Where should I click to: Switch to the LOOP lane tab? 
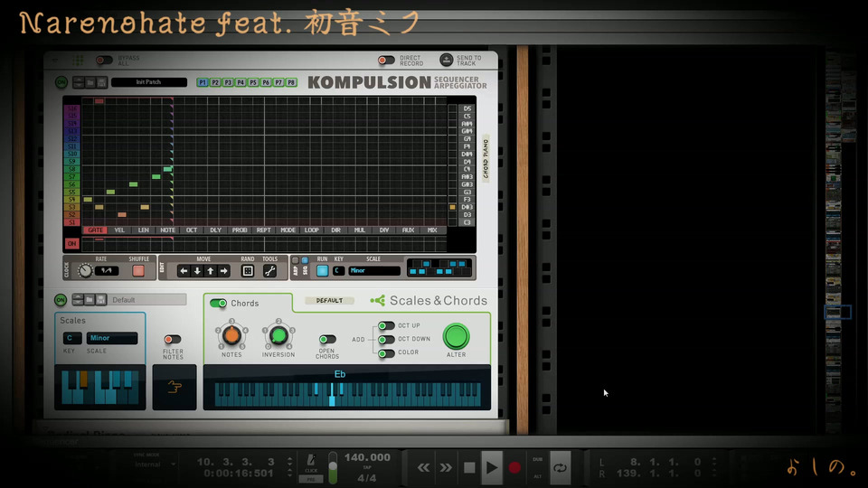(312, 230)
